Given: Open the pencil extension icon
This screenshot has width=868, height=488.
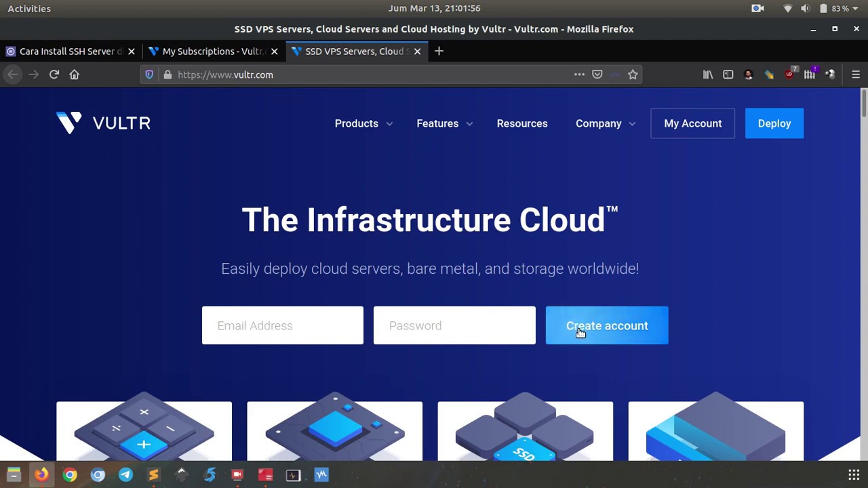Looking at the screenshot, I should [x=769, y=75].
